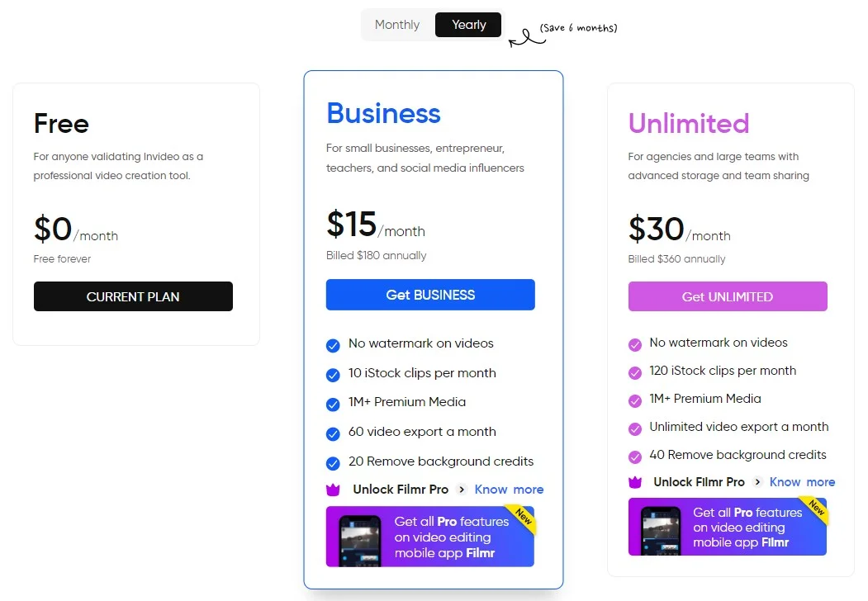Viewport: 868px width, 601px height.
Task: Click pink check beside Unlimited video export
Action: 635,429
